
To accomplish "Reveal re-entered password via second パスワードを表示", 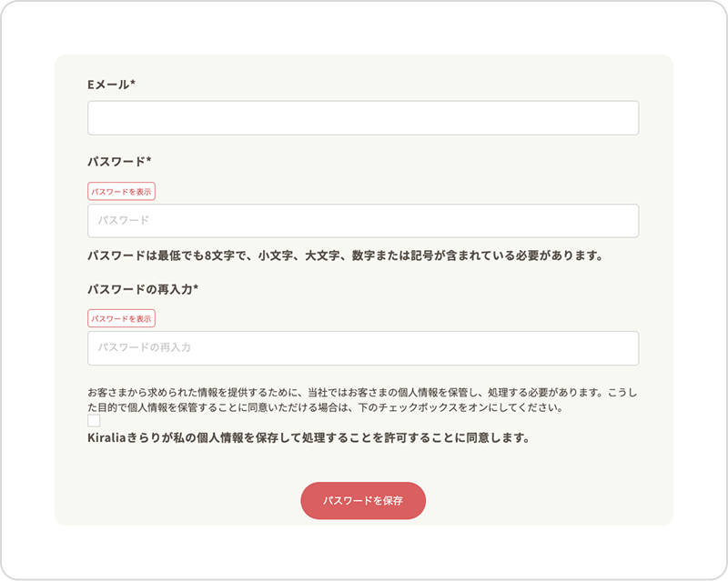I will click(121, 318).
